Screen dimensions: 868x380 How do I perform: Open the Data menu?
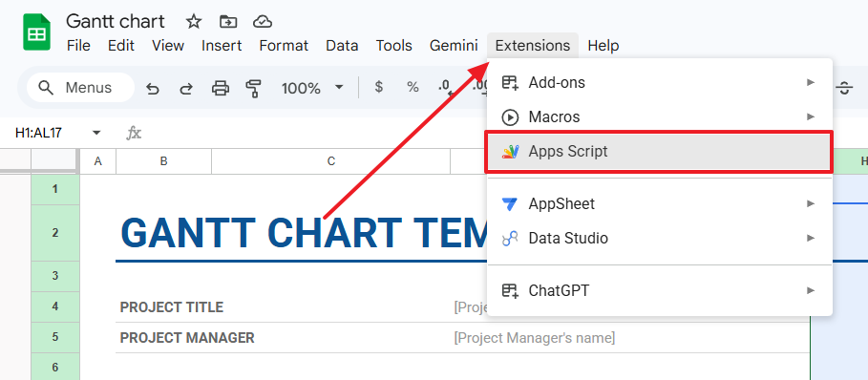[342, 46]
